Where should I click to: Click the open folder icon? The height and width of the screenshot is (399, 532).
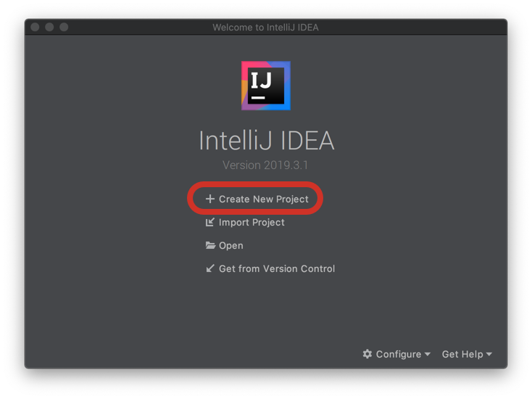(210, 245)
